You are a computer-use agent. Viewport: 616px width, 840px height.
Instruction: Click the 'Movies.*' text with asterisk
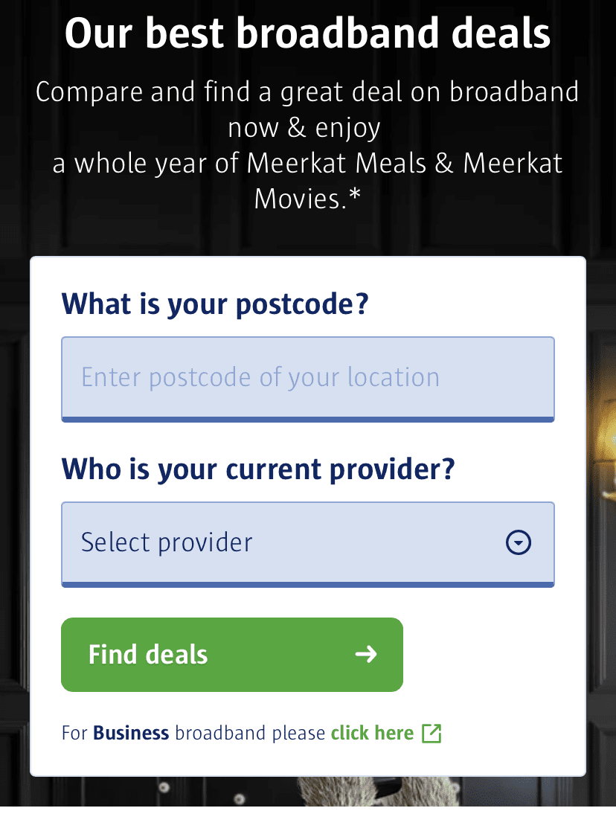coord(307,199)
